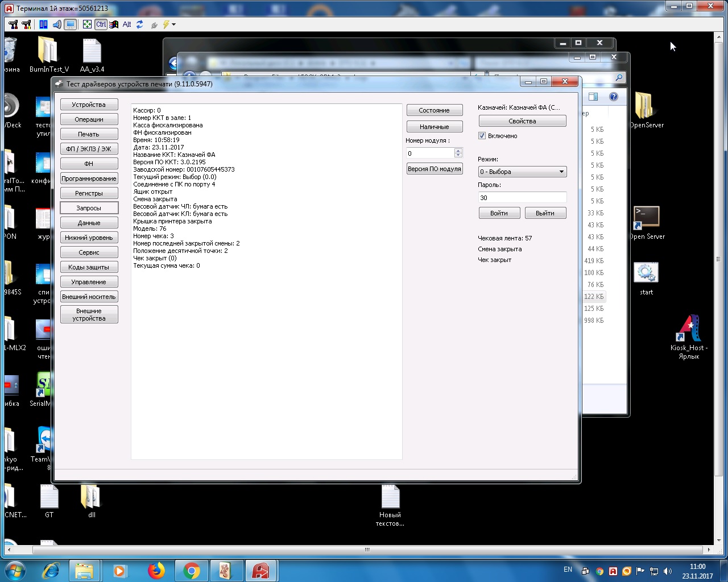728x582 pixels.
Task: Open the Операции section
Action: pos(89,119)
